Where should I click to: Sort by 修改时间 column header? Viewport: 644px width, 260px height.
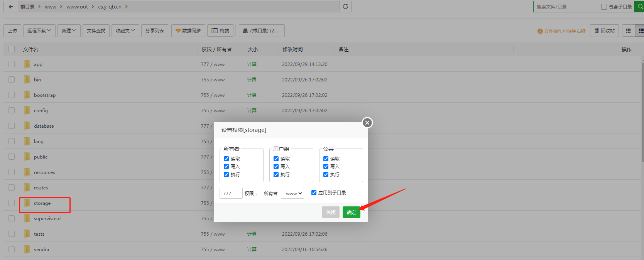[292, 49]
